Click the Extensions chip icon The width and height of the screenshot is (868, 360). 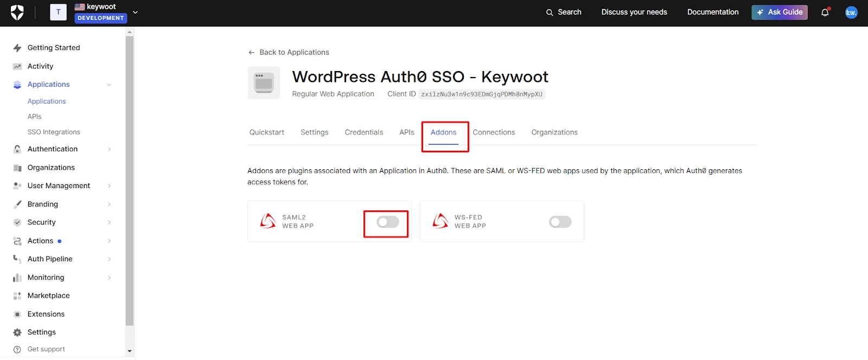pos(17,314)
